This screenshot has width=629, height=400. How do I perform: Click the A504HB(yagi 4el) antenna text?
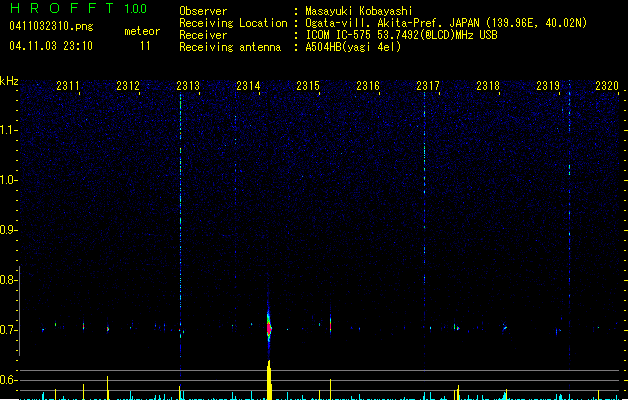click(353, 47)
